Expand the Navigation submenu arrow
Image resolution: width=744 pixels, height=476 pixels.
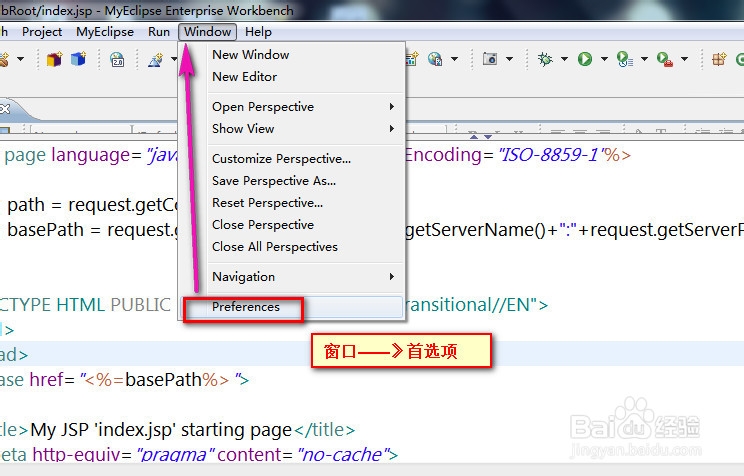coord(392,276)
